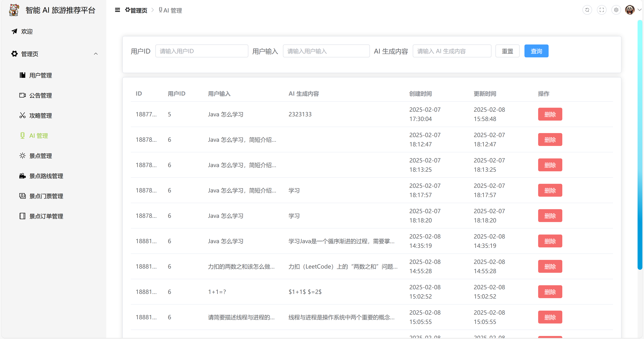Click the cell '学习Java是一个循序渐进的过程'
The width and height of the screenshot is (644, 339).
click(341, 241)
